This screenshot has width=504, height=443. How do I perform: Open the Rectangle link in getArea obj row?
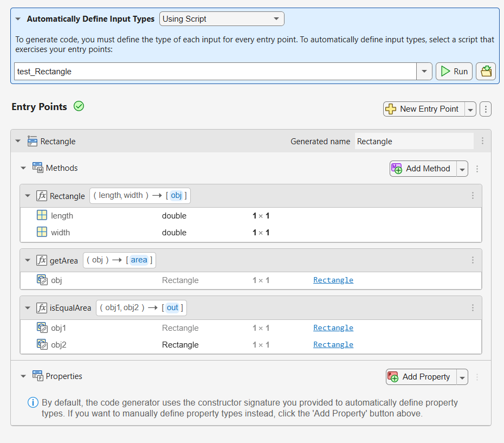[333, 280]
